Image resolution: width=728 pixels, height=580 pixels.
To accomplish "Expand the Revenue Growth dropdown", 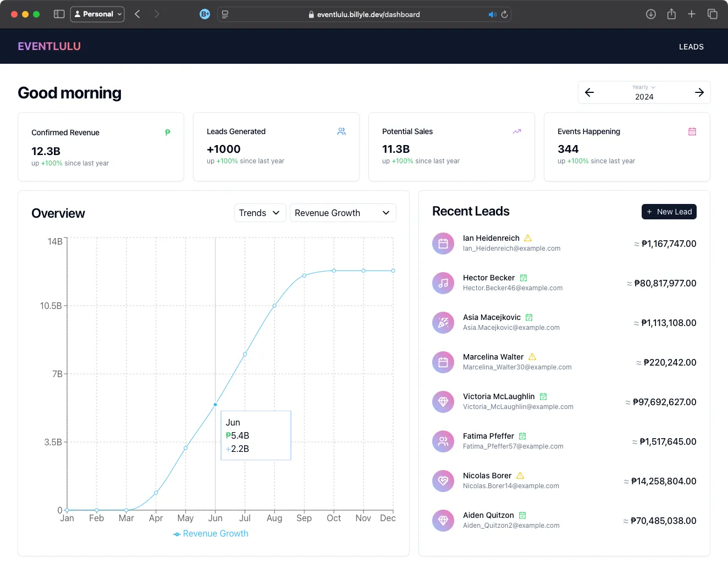I will click(342, 213).
